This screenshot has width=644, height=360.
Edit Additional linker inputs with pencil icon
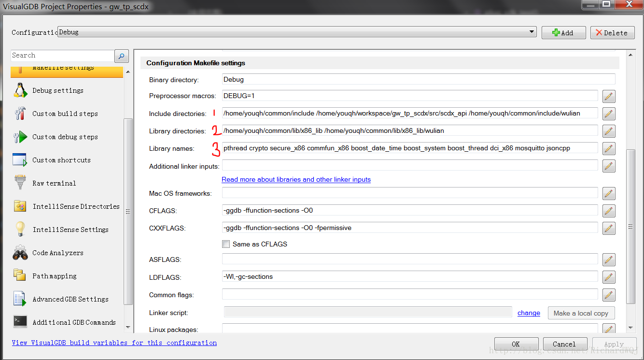609,166
